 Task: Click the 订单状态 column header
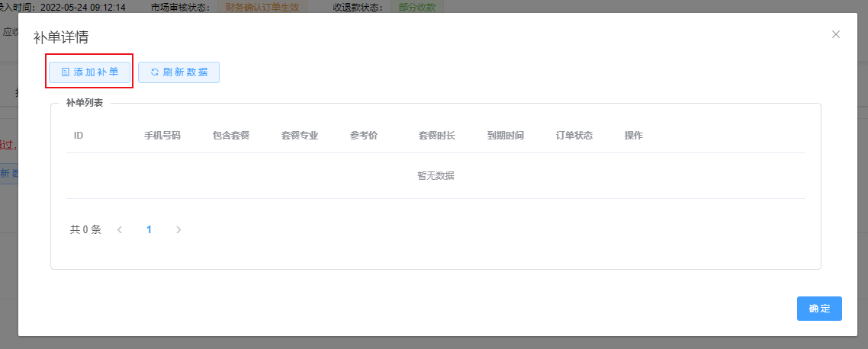click(x=574, y=136)
